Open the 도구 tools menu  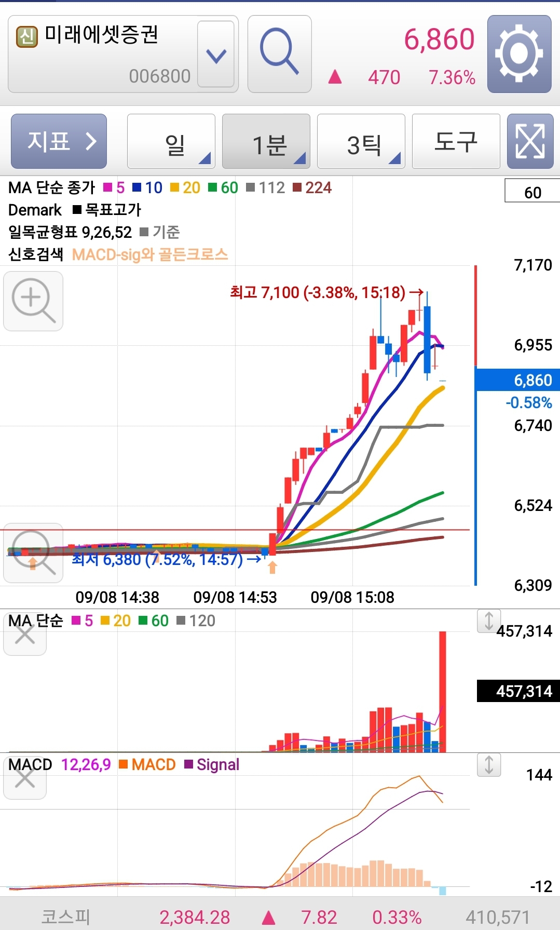coord(456,141)
